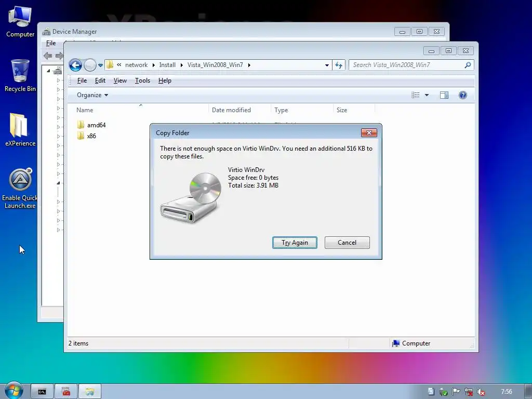Switch to Explorer folder taskbar button
The image size is (532, 399).
[90, 392]
